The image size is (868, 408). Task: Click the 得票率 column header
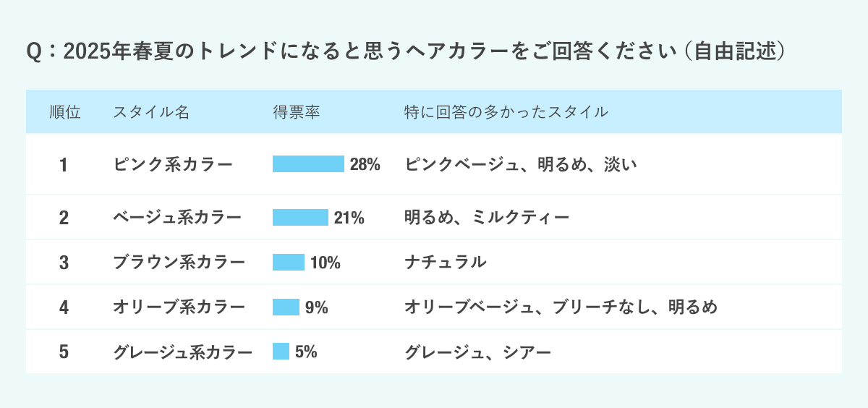click(296, 112)
